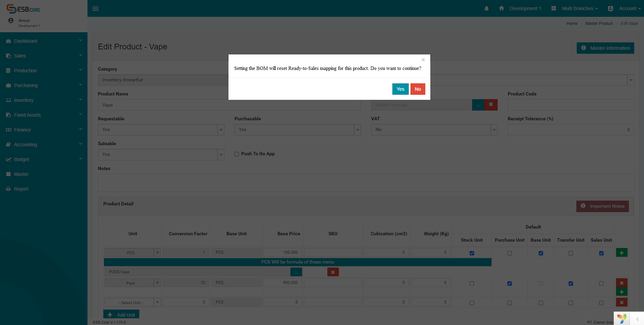Toggle Purchase Unit checkbox in PCS row
Screen dimensions: 644x325
click(509, 253)
